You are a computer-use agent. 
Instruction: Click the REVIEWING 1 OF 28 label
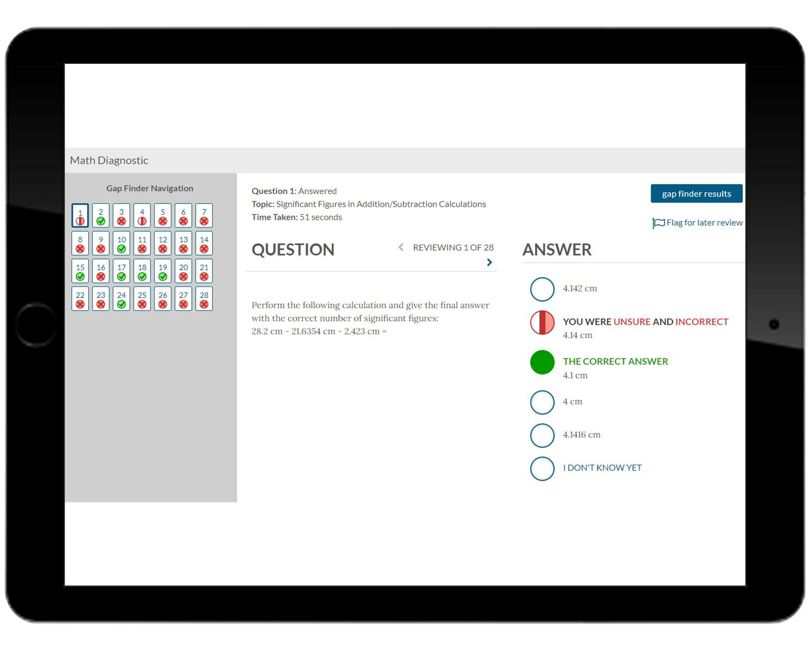453,248
